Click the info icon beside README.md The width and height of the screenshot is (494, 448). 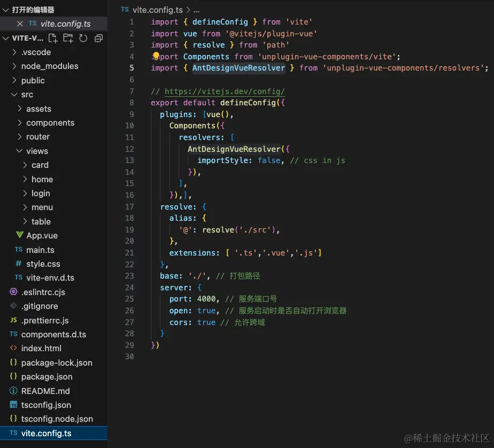click(x=13, y=391)
